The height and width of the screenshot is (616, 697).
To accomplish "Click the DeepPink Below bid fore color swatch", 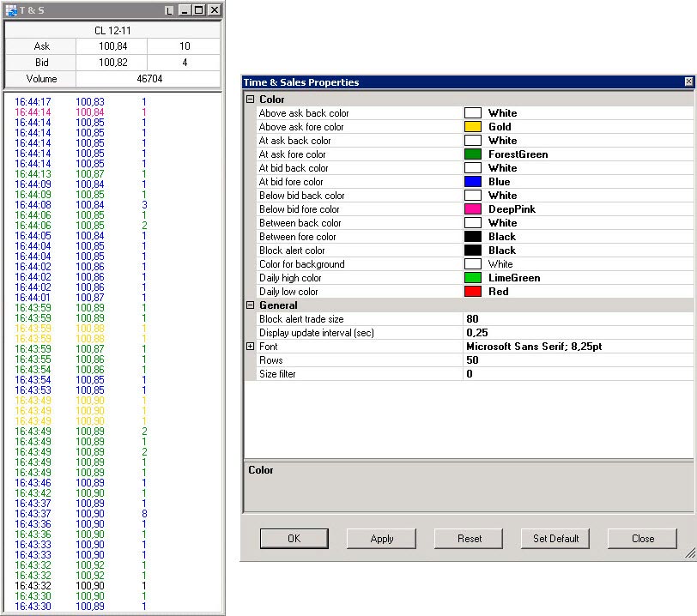I will point(473,209).
